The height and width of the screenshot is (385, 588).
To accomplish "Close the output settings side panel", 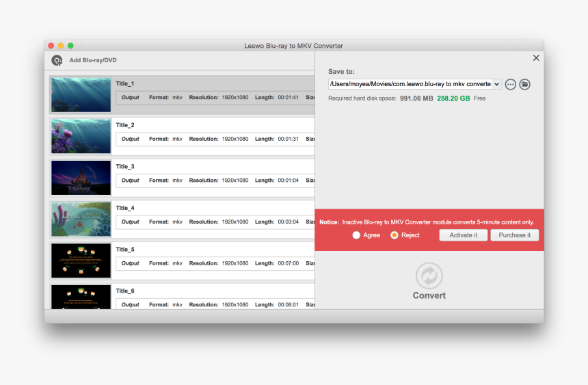I will [x=536, y=58].
